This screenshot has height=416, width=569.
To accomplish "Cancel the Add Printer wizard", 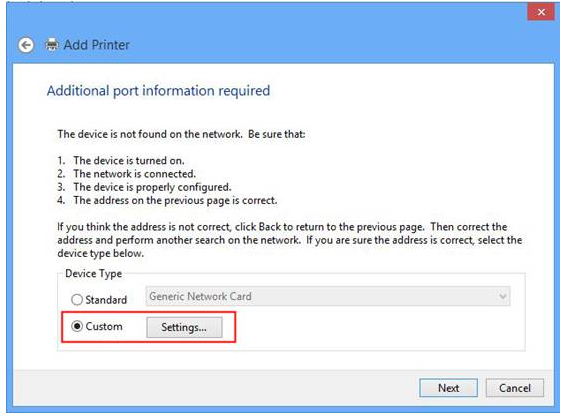I will click(515, 388).
